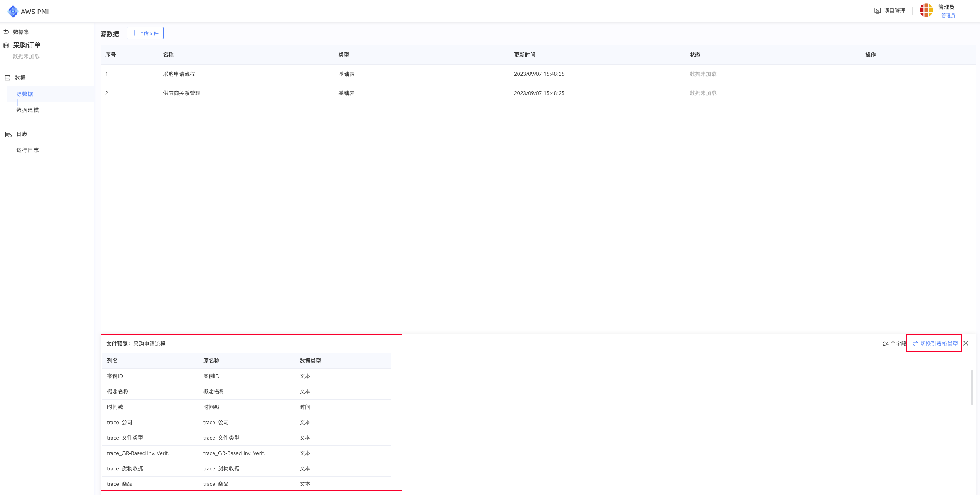The image size is (980, 495).
Task: Click trace_公司 in the 列名 column
Action: (x=120, y=422)
